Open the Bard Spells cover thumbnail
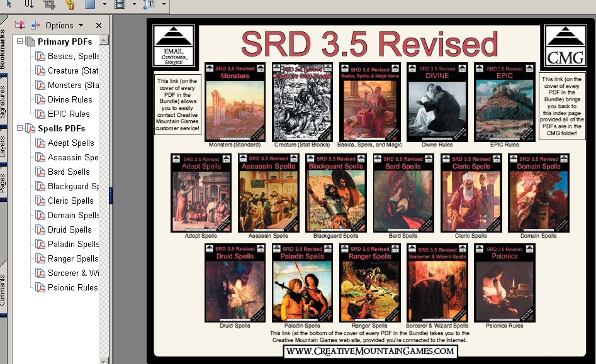Image resolution: width=596 pixels, height=364 pixels. pyautogui.click(x=403, y=193)
